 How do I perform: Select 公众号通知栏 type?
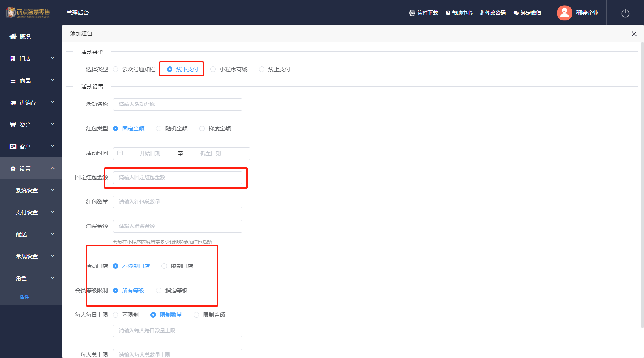point(134,69)
